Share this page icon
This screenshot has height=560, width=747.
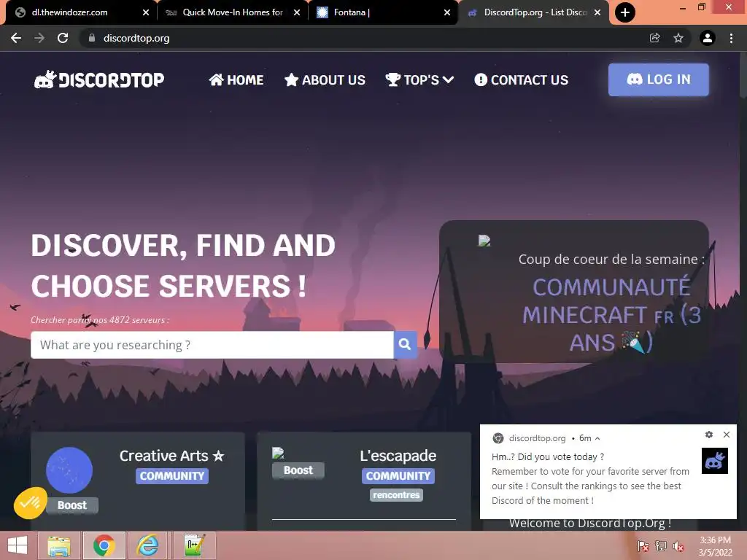click(x=655, y=38)
